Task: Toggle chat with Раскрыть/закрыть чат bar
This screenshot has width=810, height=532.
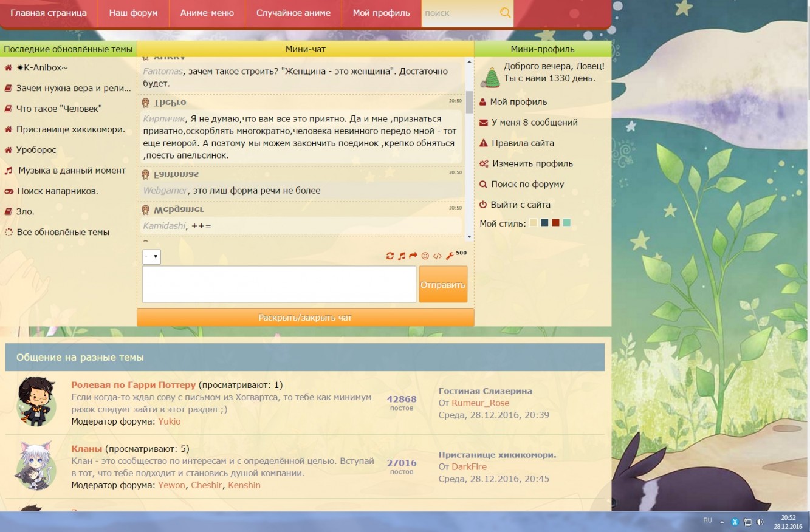Action: coord(305,318)
